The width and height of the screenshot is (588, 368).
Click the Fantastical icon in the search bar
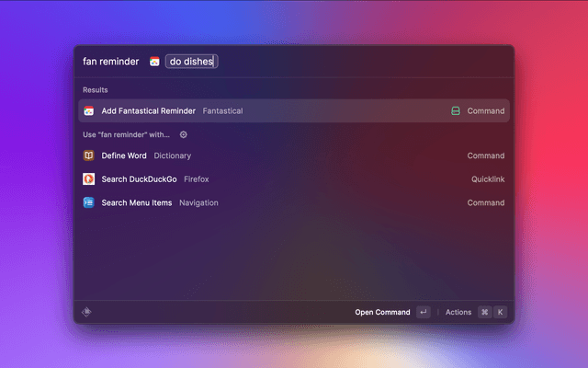click(154, 62)
